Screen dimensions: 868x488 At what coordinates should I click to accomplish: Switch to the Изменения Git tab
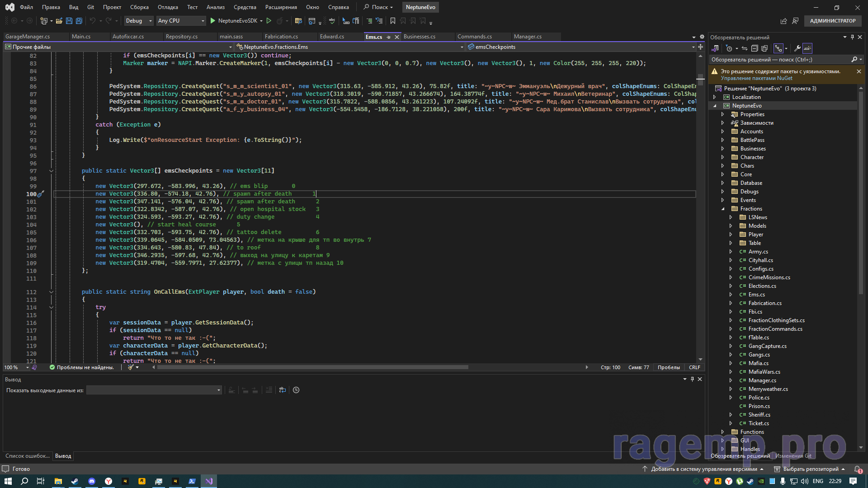[x=793, y=456]
